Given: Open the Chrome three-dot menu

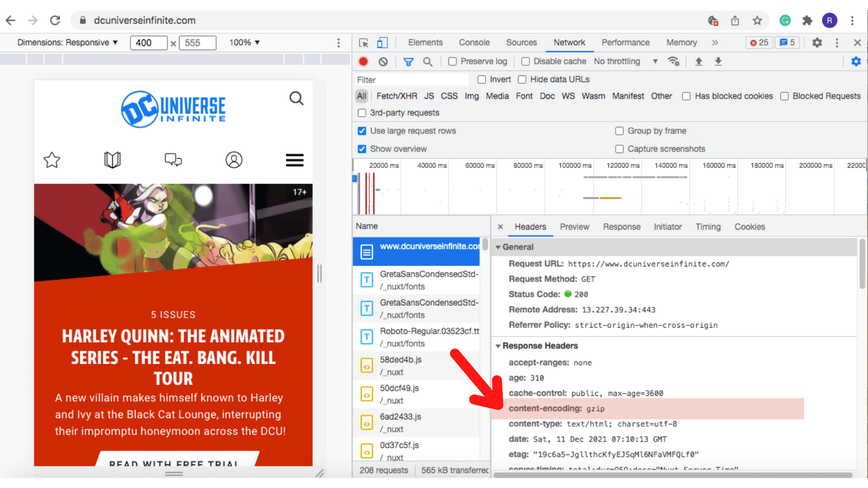Looking at the screenshot, I should point(852,20).
